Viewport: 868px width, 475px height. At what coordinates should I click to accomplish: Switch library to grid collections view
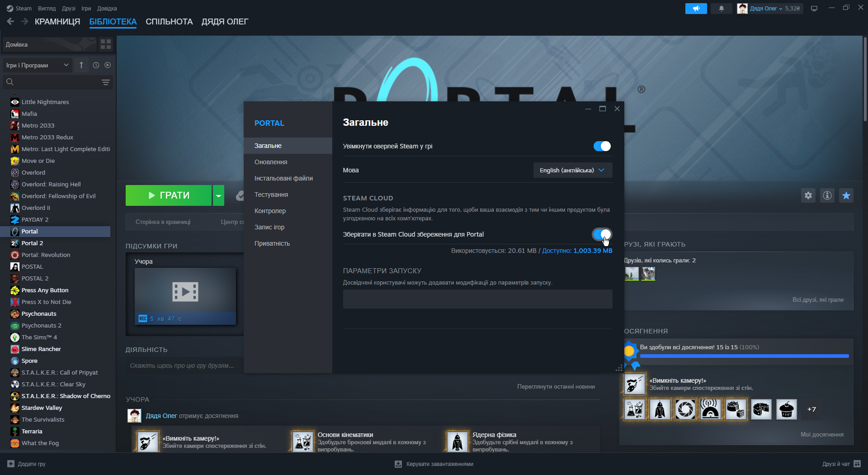point(106,44)
